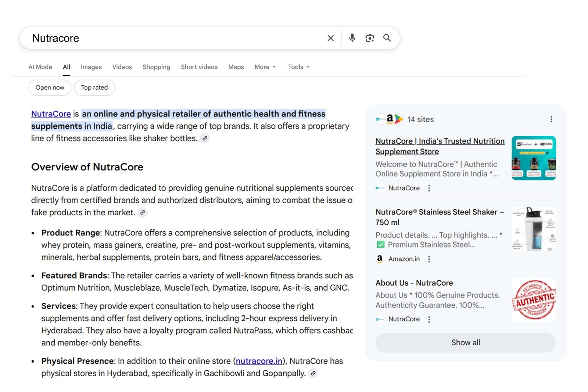Open Google Lens image search
588x392 pixels.
click(x=369, y=38)
